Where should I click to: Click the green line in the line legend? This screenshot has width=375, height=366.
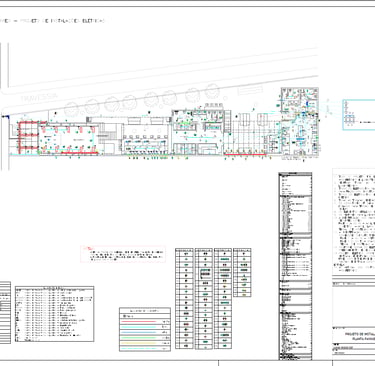point(139,338)
